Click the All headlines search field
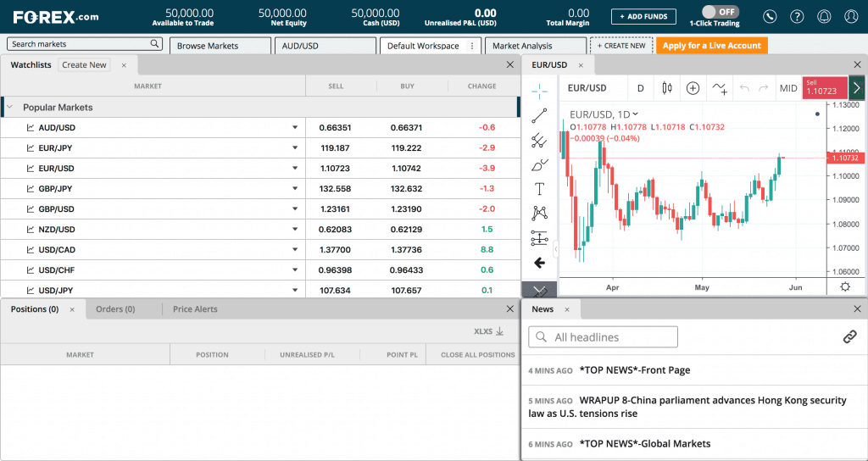The height and width of the screenshot is (461, 868). [x=603, y=337]
